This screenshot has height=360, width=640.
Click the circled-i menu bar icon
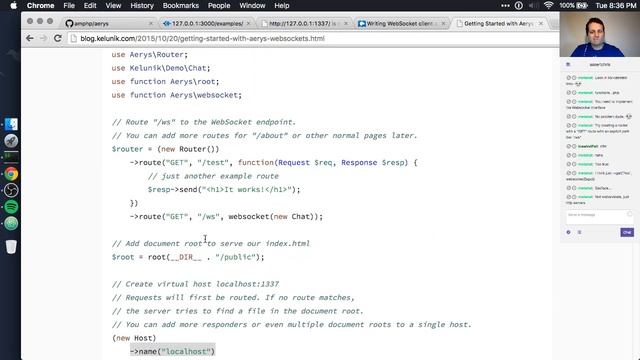pos(518,6)
